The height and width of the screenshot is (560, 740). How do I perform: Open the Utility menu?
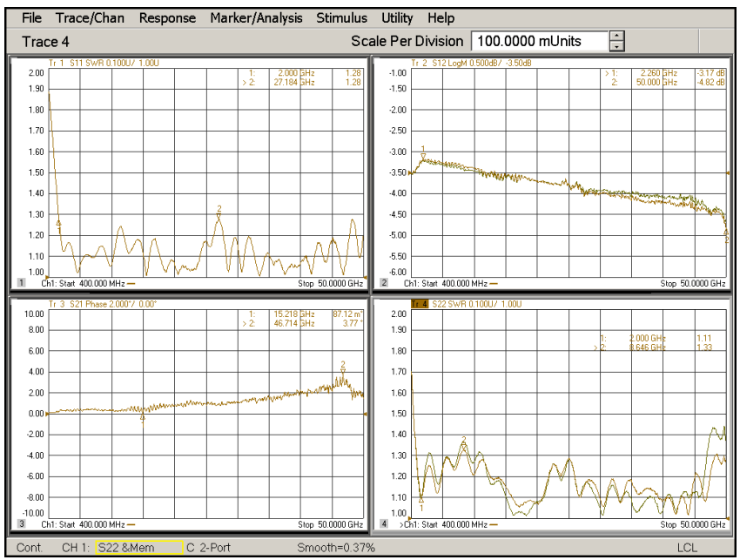click(x=398, y=17)
